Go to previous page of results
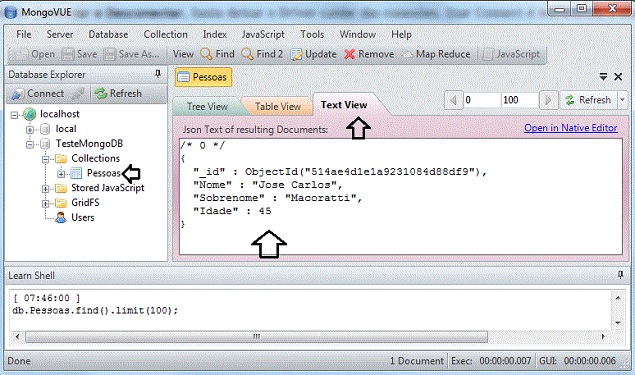The image size is (635, 375). (454, 100)
